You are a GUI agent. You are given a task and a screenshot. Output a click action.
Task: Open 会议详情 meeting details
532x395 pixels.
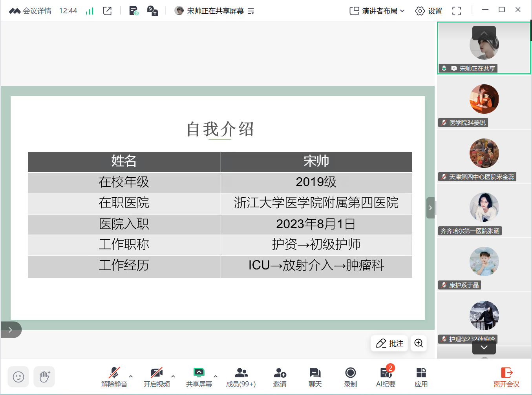point(31,11)
